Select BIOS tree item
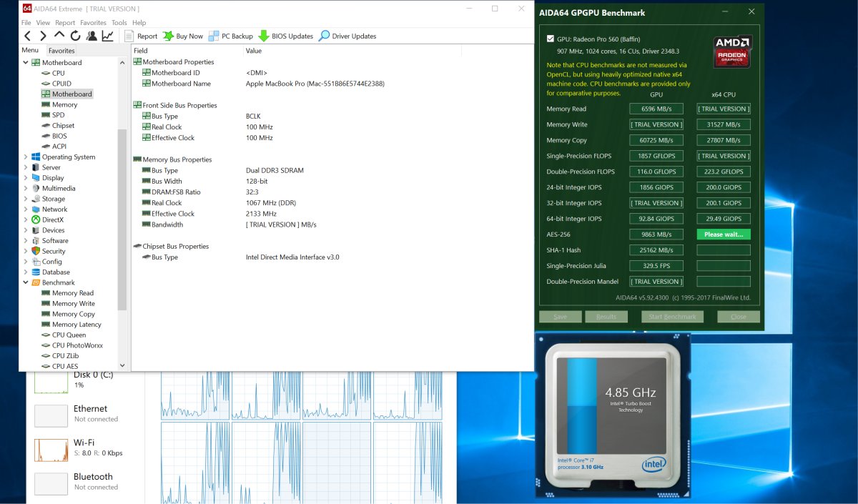858x504 pixels. click(59, 136)
